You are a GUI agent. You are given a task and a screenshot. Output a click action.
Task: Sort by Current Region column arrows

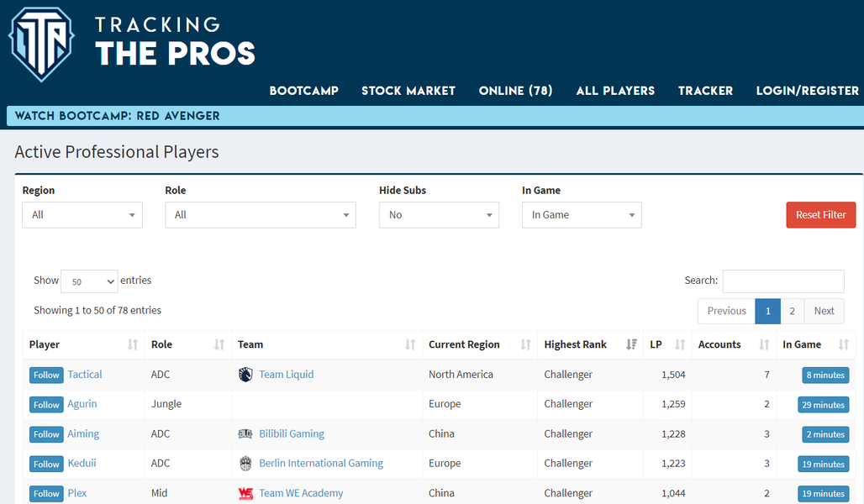(525, 344)
